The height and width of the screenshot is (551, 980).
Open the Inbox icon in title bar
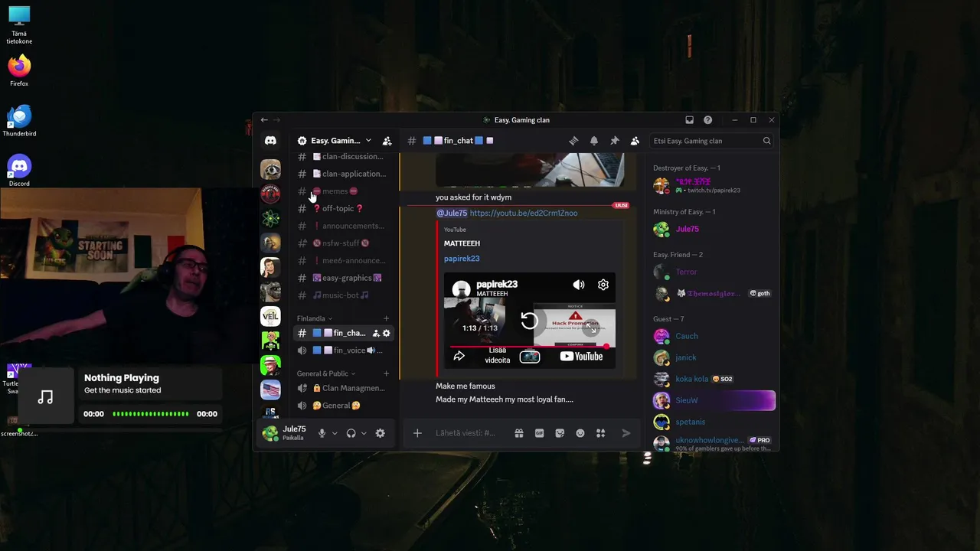click(689, 120)
